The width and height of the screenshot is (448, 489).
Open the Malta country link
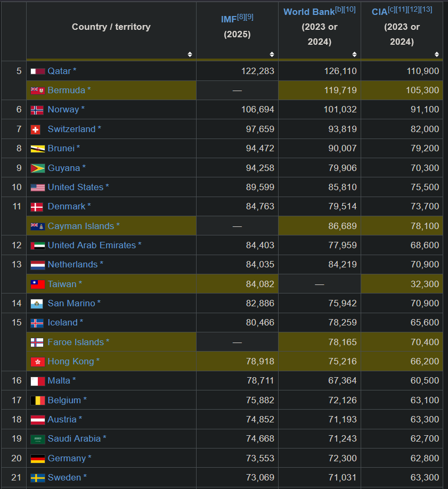pyautogui.click(x=59, y=381)
